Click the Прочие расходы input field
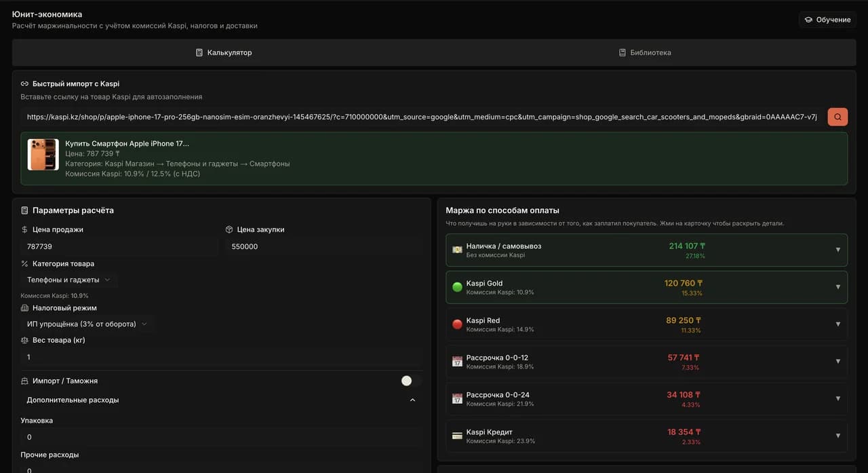This screenshot has width=868, height=473. [222, 468]
